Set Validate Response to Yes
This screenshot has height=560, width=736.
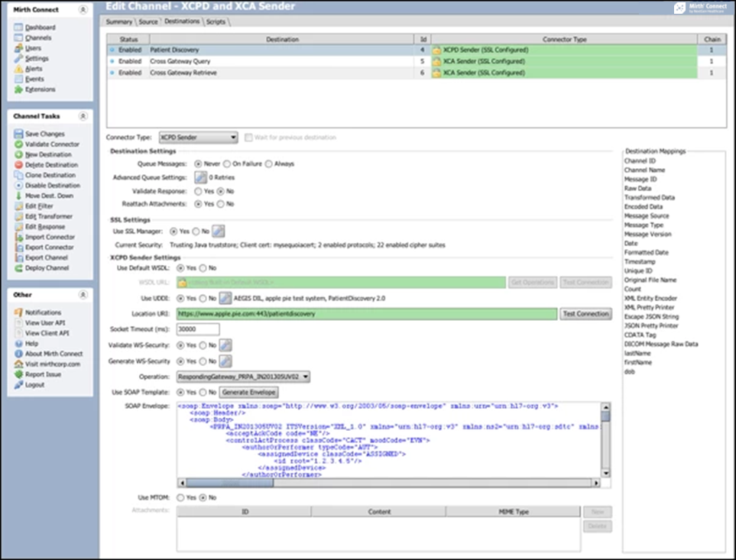pos(199,191)
